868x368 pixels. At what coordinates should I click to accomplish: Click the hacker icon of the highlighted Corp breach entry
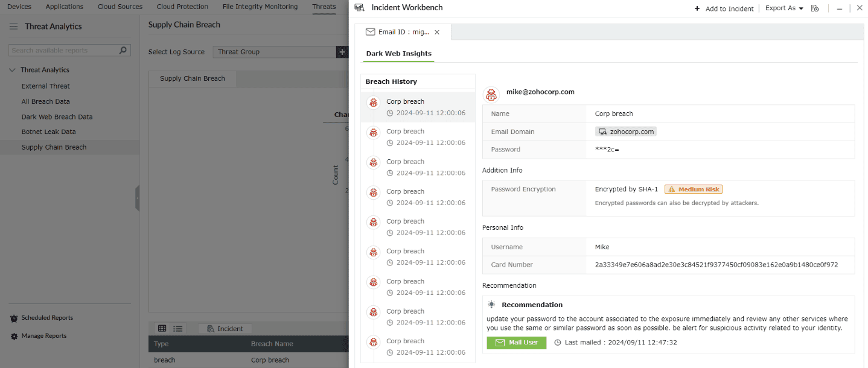[x=374, y=103]
